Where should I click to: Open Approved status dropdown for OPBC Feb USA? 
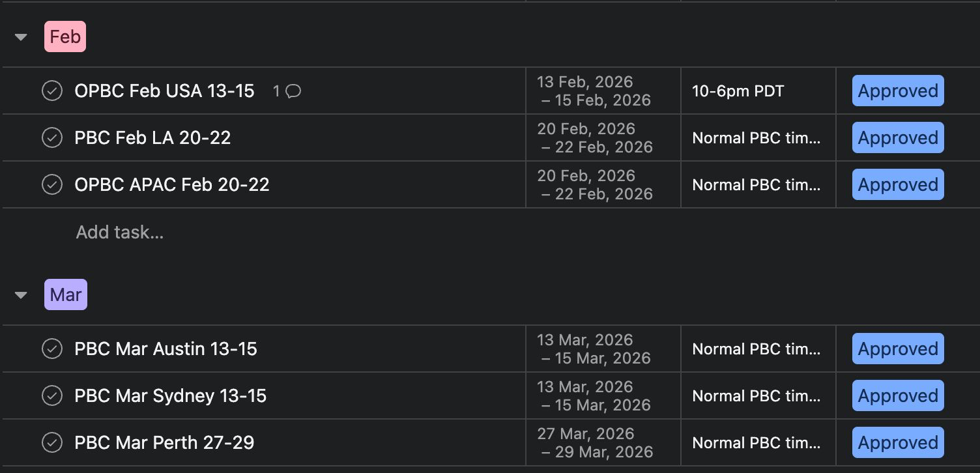pos(897,91)
